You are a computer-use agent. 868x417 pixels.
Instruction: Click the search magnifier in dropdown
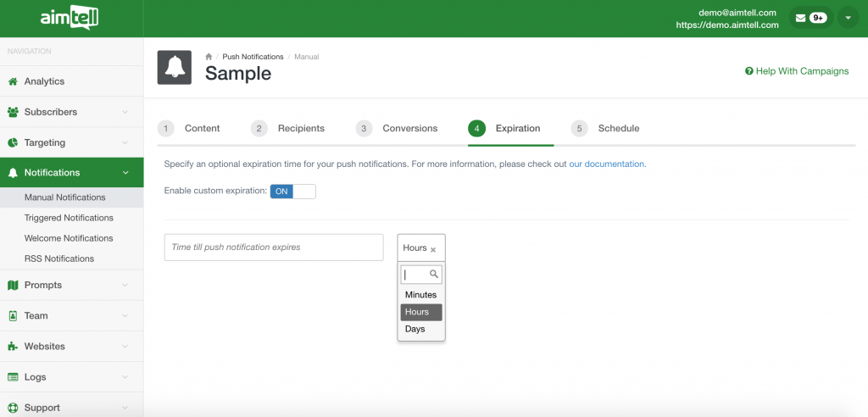click(x=434, y=274)
